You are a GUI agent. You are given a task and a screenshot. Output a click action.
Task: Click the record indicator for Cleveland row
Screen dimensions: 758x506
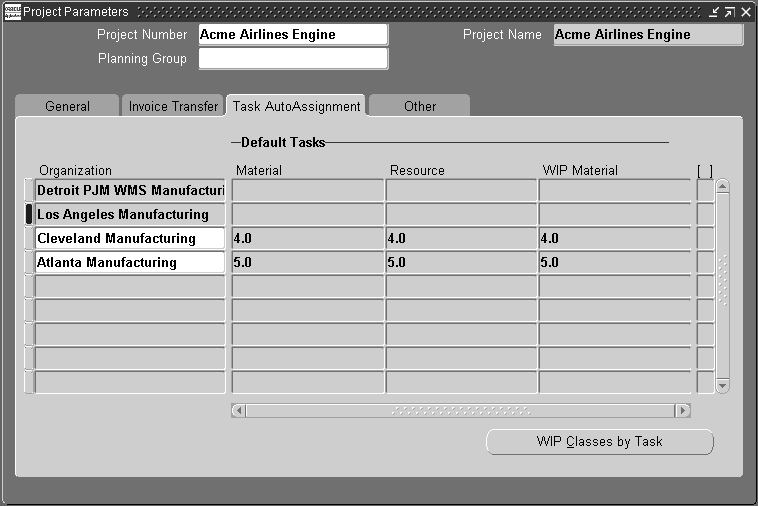(x=29, y=238)
